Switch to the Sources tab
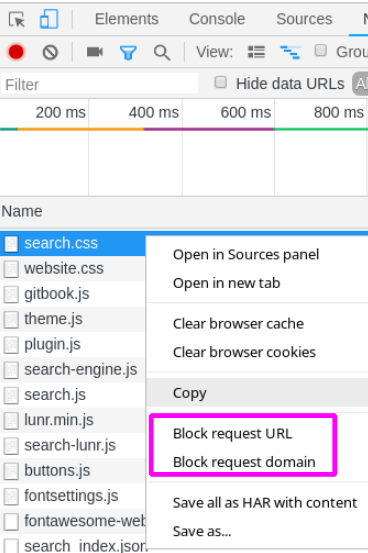This screenshot has height=553, width=368. 304,19
